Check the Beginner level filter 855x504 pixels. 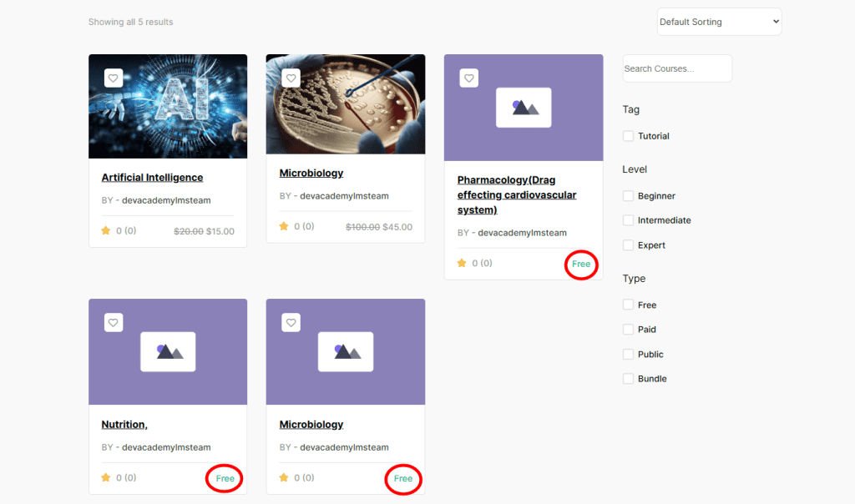click(x=628, y=196)
